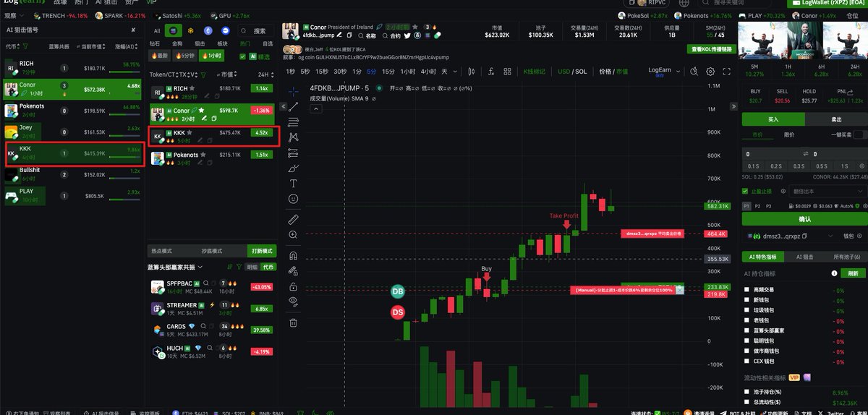Switch on the 一键买卖 toggle

(859, 134)
